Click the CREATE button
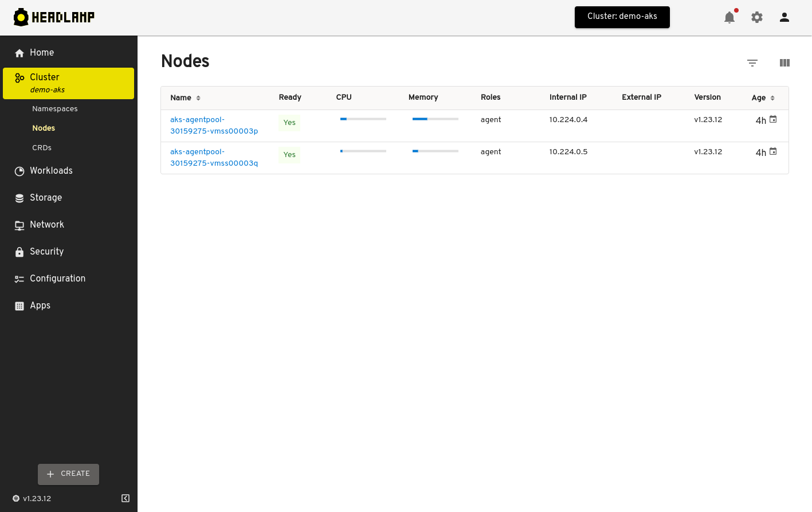The image size is (812, 512). point(68,474)
